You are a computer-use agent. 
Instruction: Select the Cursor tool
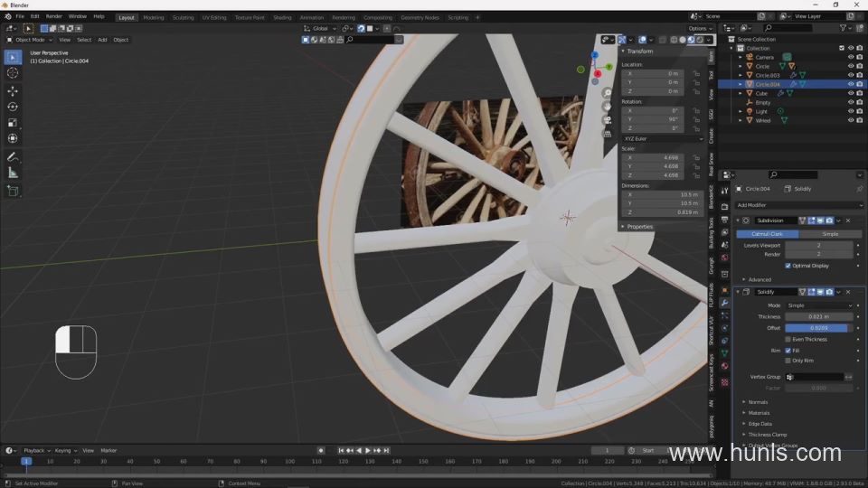click(13, 73)
